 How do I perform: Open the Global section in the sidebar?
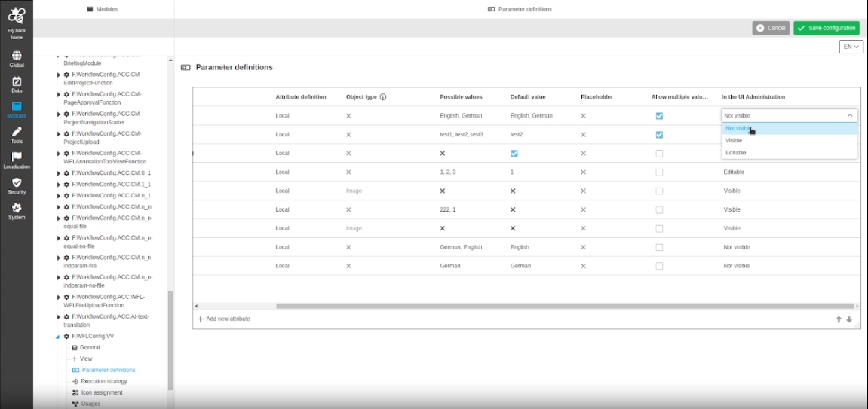pyautogui.click(x=17, y=56)
